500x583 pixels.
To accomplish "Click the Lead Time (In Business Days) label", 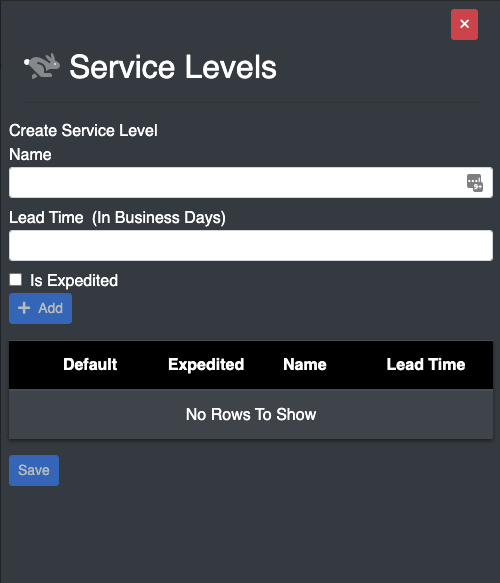I will pos(117,218).
